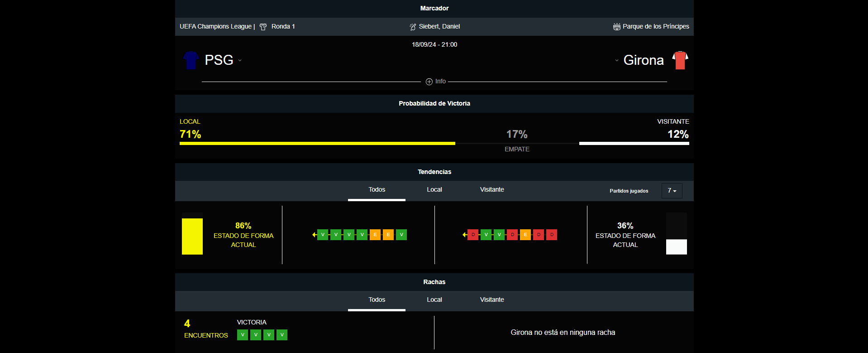Click the Probabilidad de Victoria header
This screenshot has height=353, width=868.
point(434,104)
